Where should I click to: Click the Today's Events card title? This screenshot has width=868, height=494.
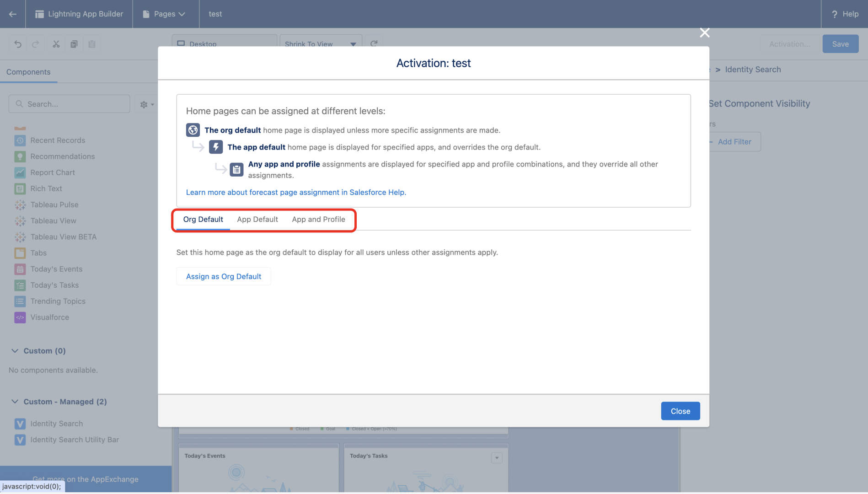tap(205, 456)
